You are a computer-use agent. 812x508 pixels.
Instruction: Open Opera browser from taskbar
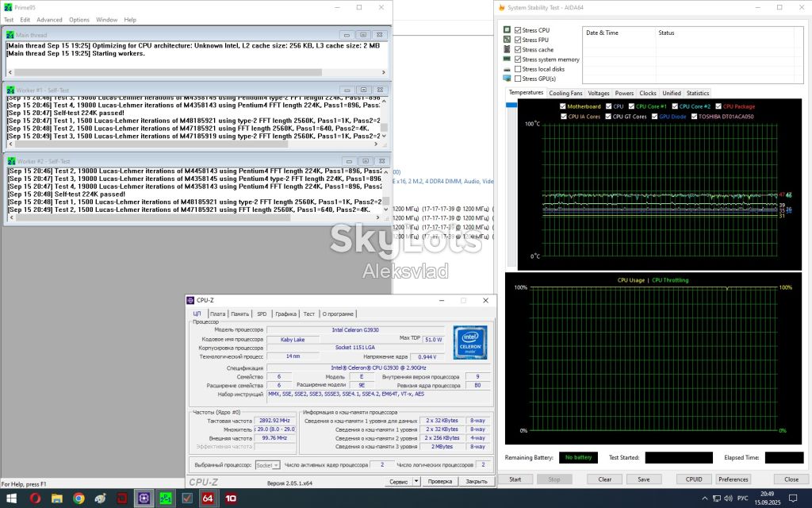coord(35,498)
